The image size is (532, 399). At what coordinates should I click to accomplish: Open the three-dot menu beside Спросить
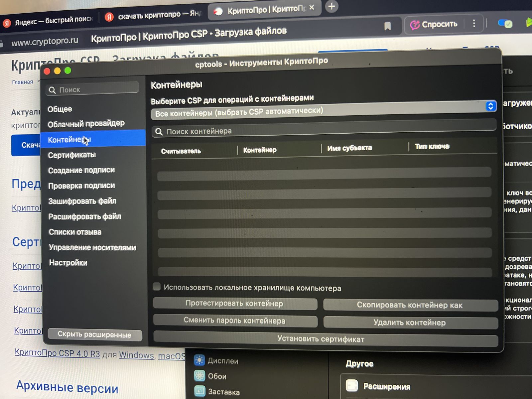click(x=474, y=23)
